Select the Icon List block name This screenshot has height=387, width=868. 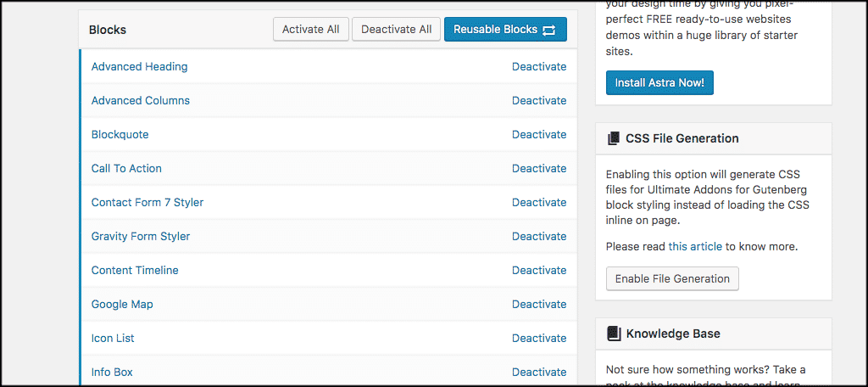tap(113, 339)
